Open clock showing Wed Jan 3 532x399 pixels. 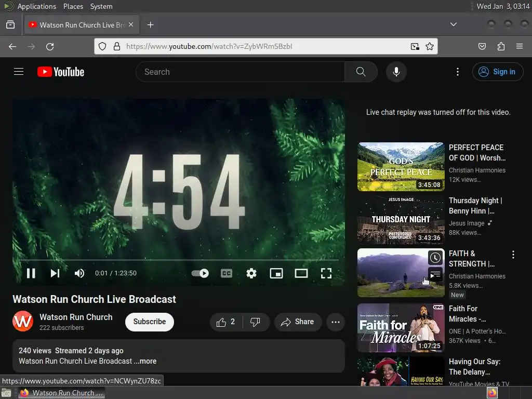(503, 6)
